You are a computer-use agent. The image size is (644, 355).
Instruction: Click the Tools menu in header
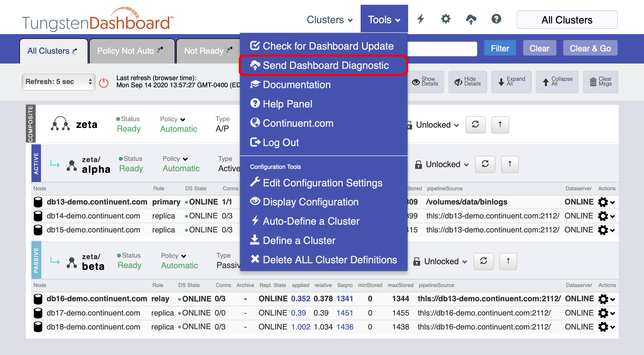coord(384,19)
